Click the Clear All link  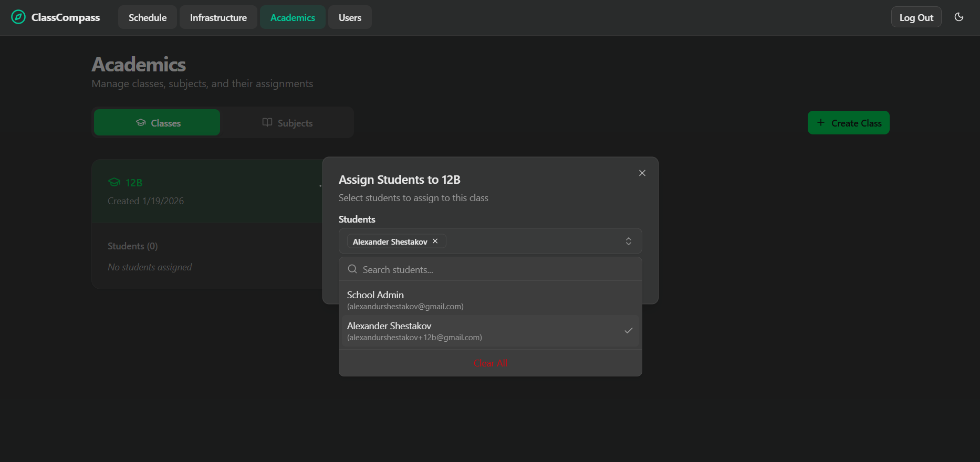pyautogui.click(x=490, y=363)
